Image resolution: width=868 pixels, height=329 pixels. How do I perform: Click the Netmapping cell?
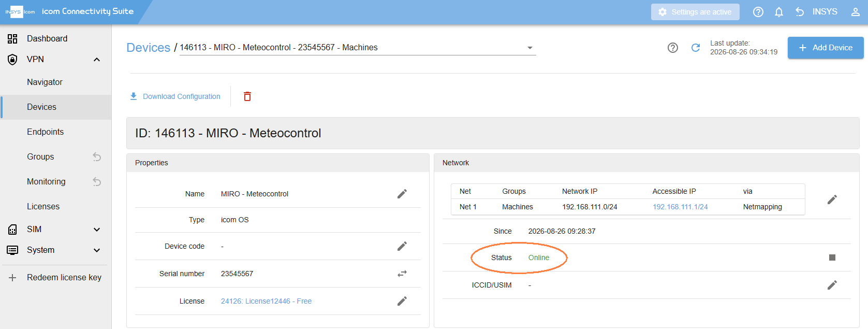(x=762, y=207)
